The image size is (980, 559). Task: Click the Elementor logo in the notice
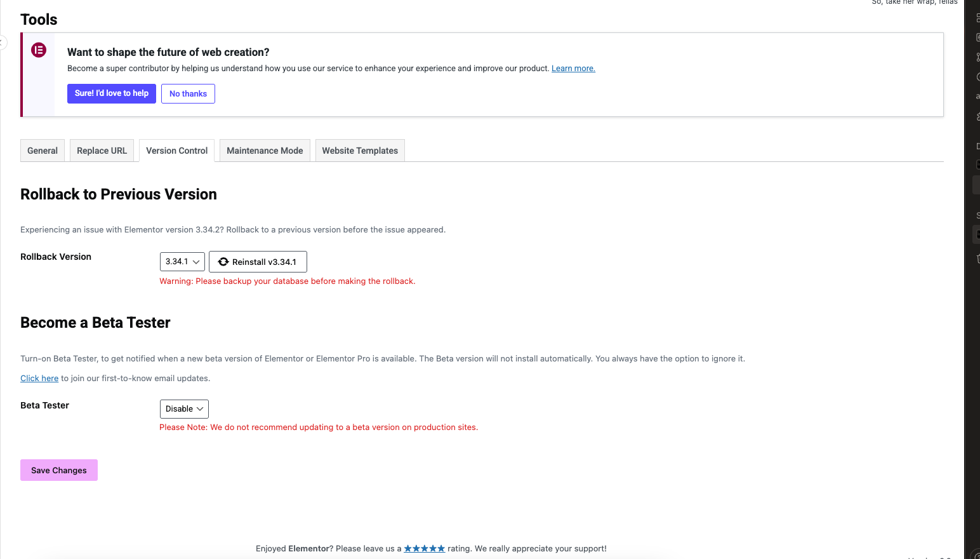tap(39, 50)
